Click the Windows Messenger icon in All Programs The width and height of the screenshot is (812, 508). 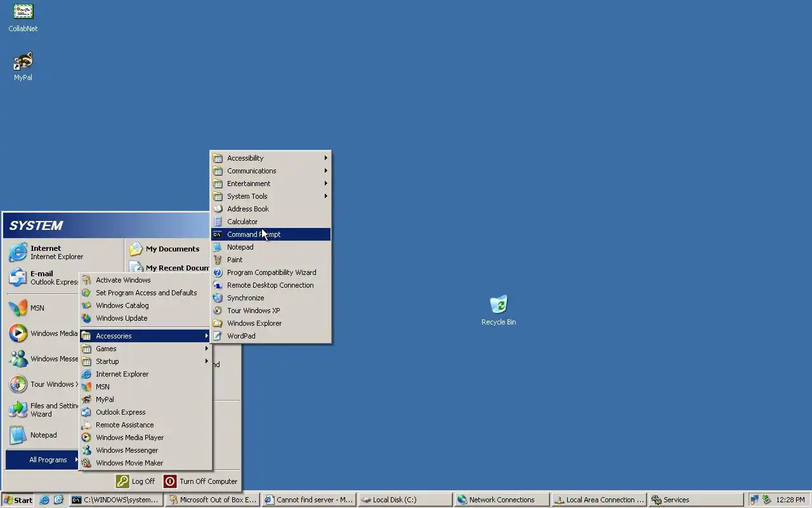[x=86, y=450]
